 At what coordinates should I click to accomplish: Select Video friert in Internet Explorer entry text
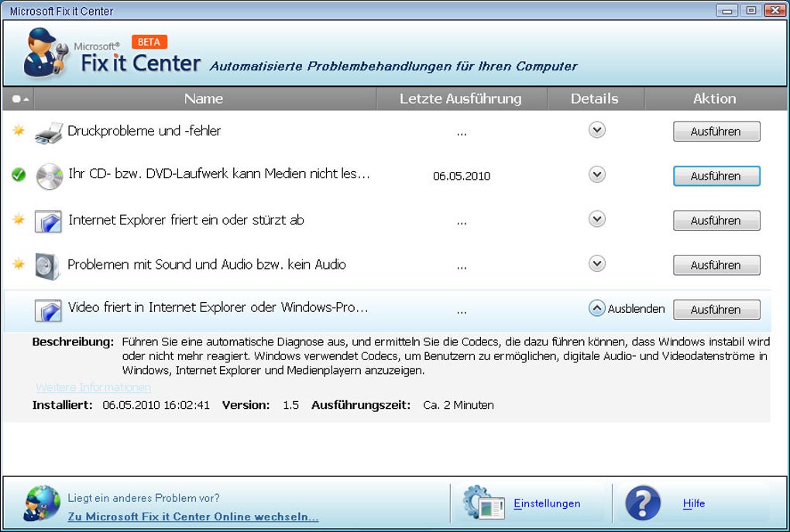tap(218, 307)
